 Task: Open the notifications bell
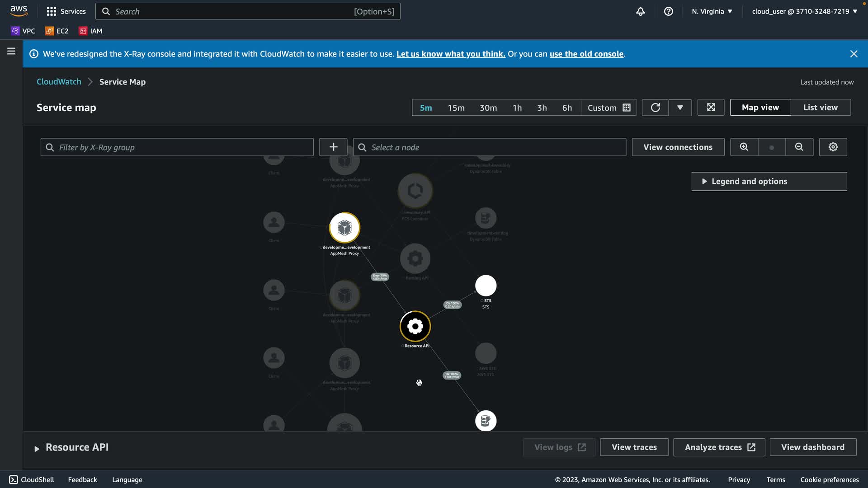click(640, 11)
